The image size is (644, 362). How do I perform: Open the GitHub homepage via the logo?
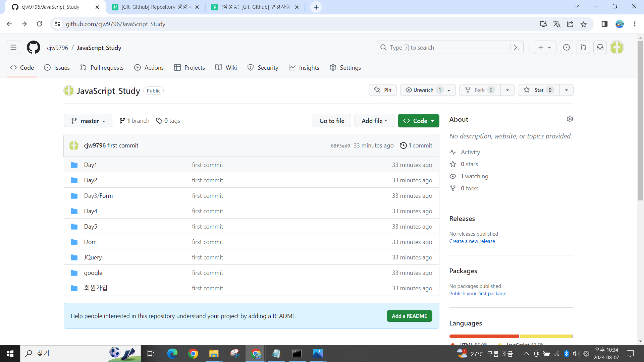[x=33, y=47]
